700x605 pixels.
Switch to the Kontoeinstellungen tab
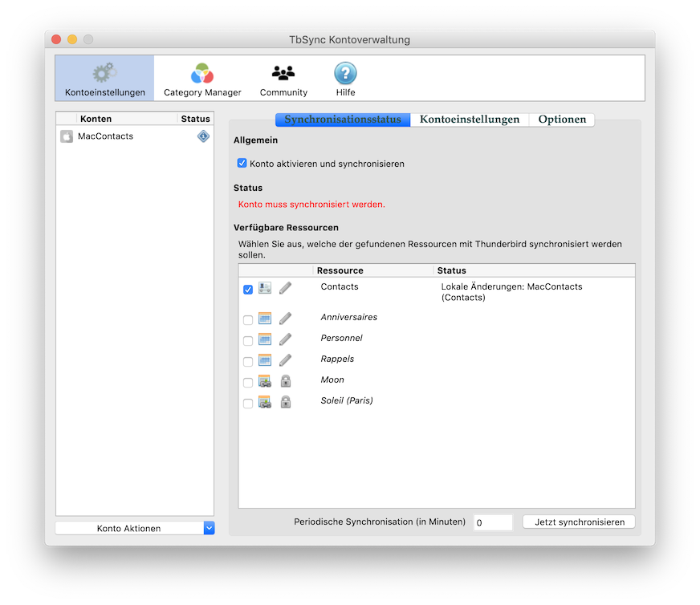click(470, 120)
